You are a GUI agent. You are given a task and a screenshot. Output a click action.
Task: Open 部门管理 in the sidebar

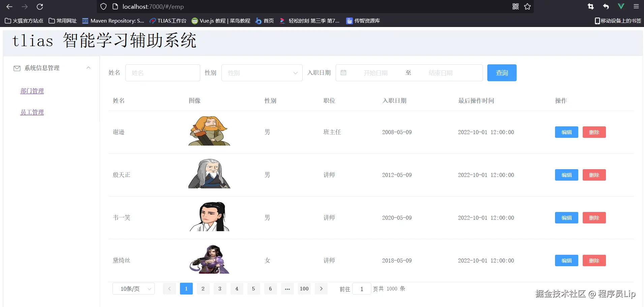click(x=32, y=91)
